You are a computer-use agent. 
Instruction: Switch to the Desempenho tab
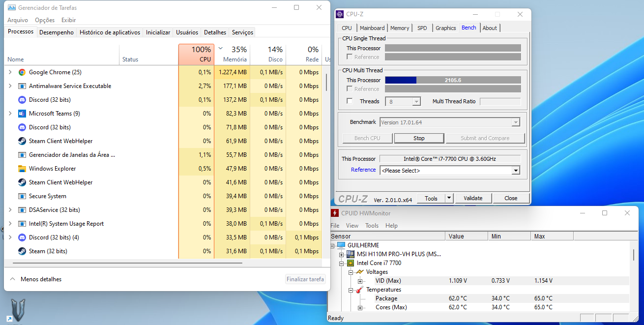57,32
